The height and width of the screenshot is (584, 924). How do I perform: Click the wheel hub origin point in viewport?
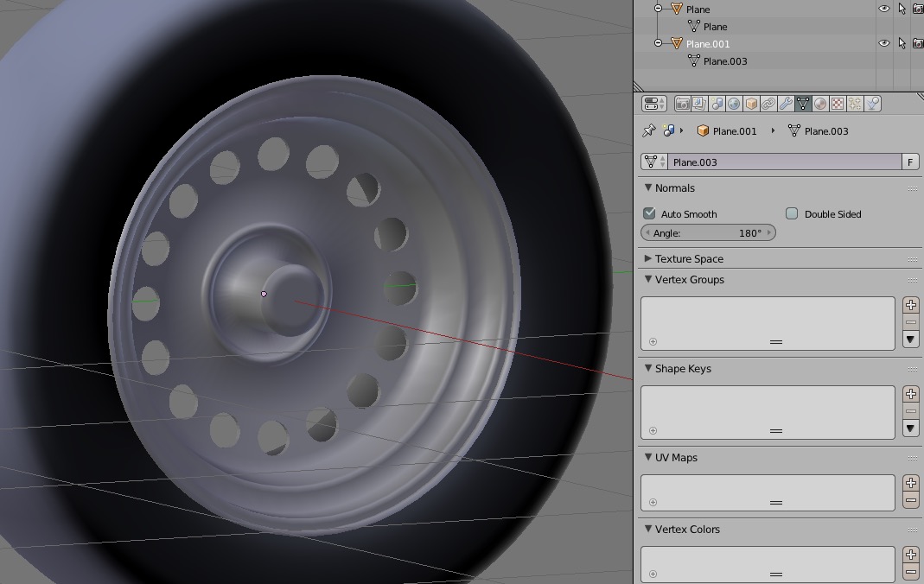(264, 294)
